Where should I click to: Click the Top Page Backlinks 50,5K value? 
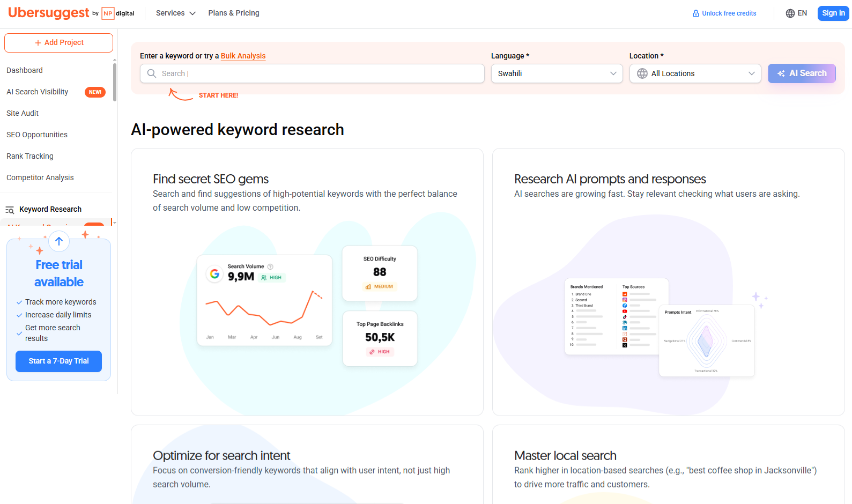(380, 337)
